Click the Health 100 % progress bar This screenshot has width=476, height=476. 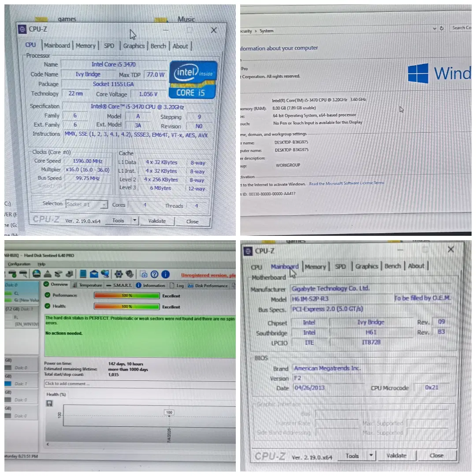[x=127, y=307]
